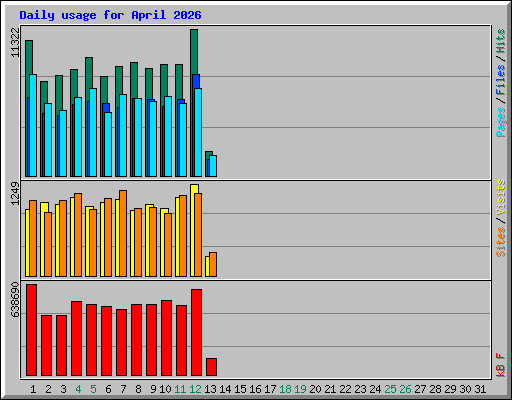The height and width of the screenshot is (400, 512).
Task: Click the day 15 axis label
Action: 240,389
